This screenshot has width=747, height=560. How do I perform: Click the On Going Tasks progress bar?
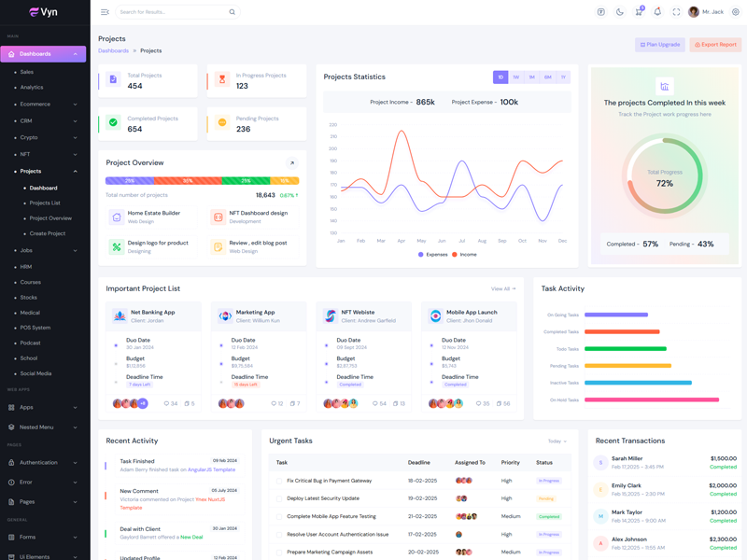click(x=615, y=315)
